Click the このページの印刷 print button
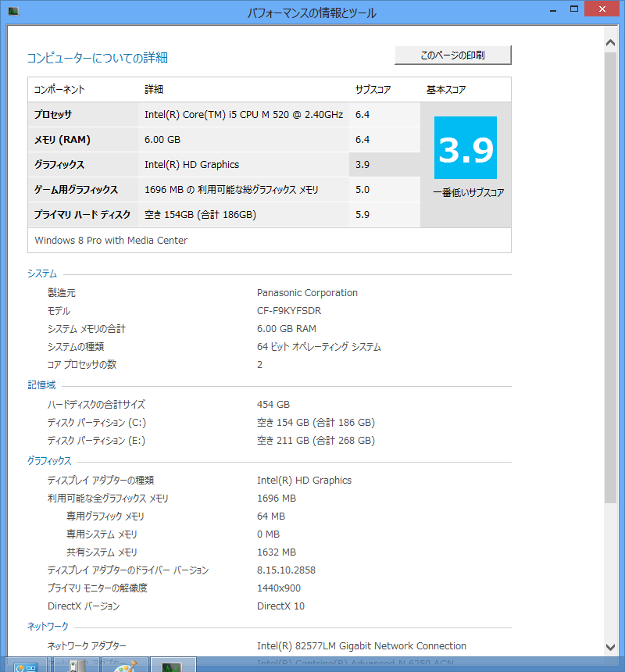 453,55
